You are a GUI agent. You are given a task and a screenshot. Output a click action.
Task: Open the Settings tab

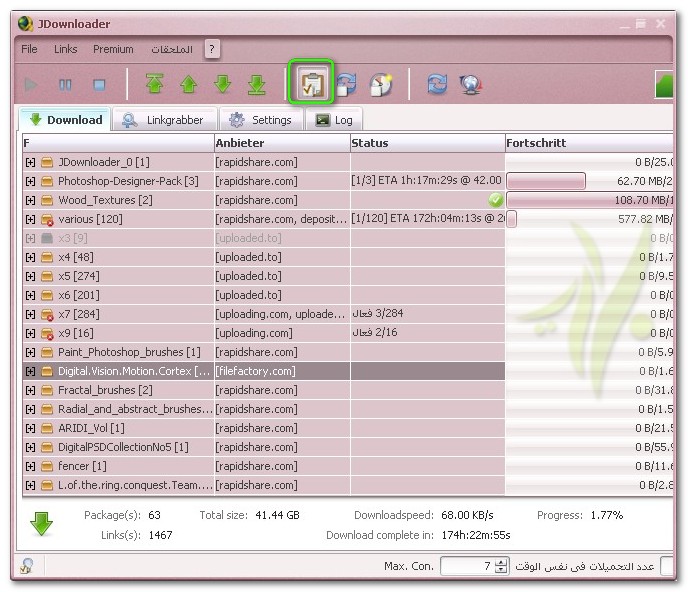coord(262,120)
